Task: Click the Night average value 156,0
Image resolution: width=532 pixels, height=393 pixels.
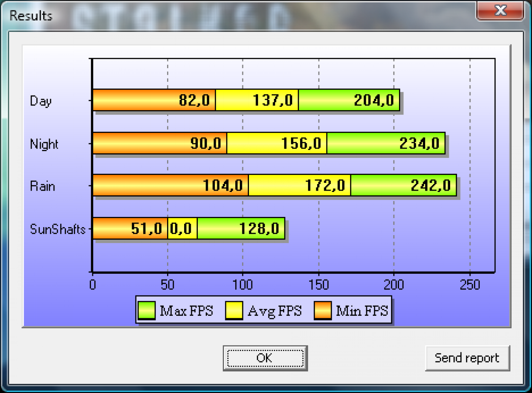Action: pos(301,143)
